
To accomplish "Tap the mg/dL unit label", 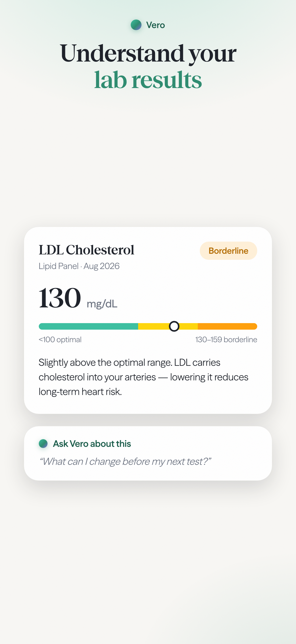I will point(102,304).
